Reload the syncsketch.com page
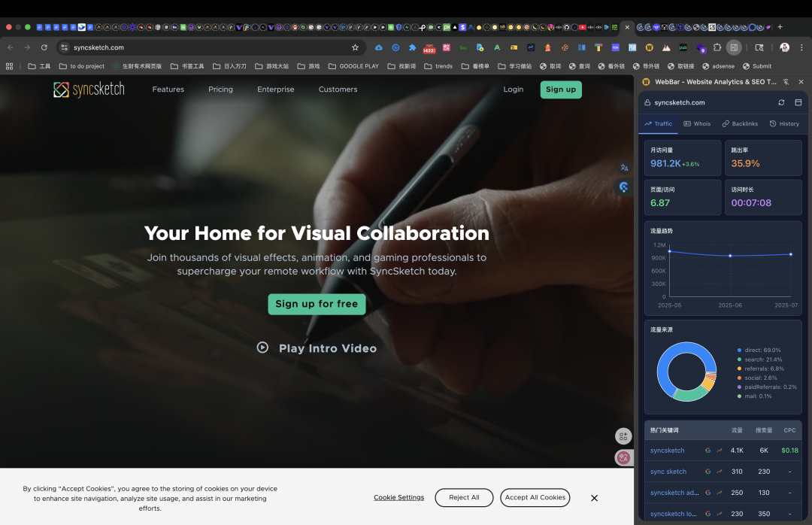 click(x=44, y=47)
